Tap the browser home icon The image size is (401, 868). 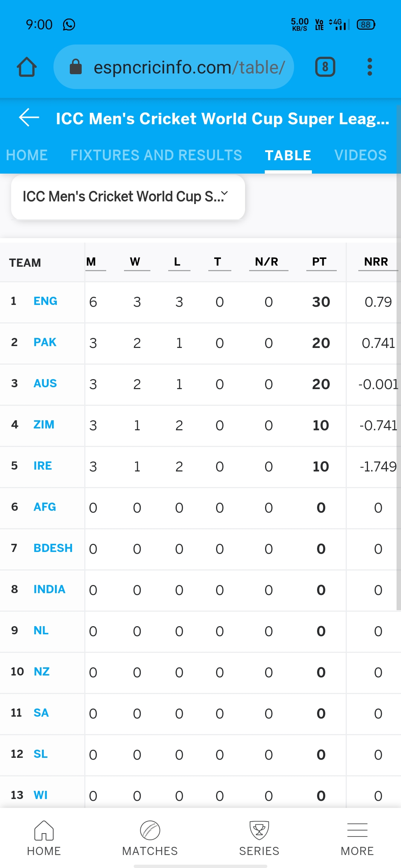coord(27,67)
